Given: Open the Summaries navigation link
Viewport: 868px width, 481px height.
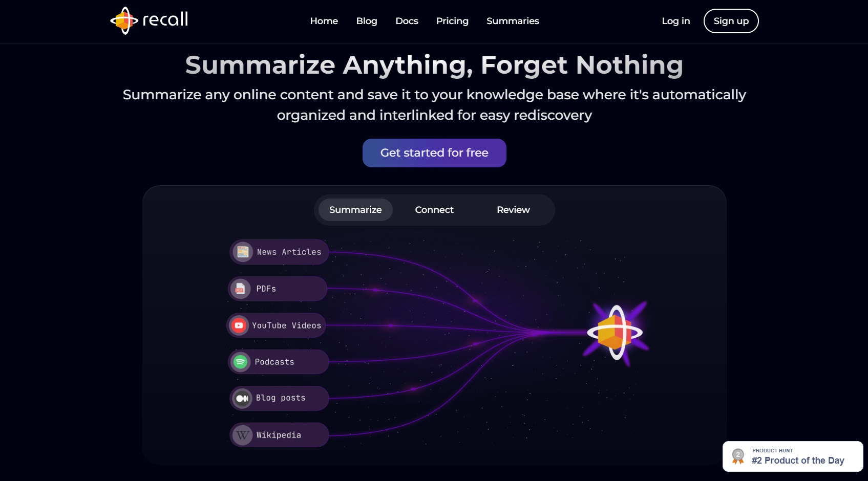Looking at the screenshot, I should click(513, 21).
